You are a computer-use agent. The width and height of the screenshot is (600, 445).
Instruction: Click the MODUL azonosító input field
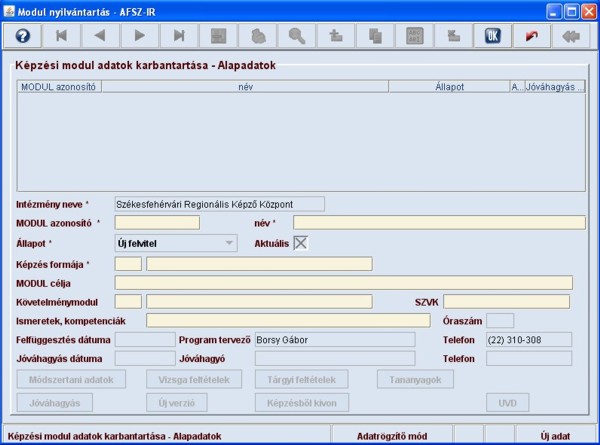click(157, 222)
